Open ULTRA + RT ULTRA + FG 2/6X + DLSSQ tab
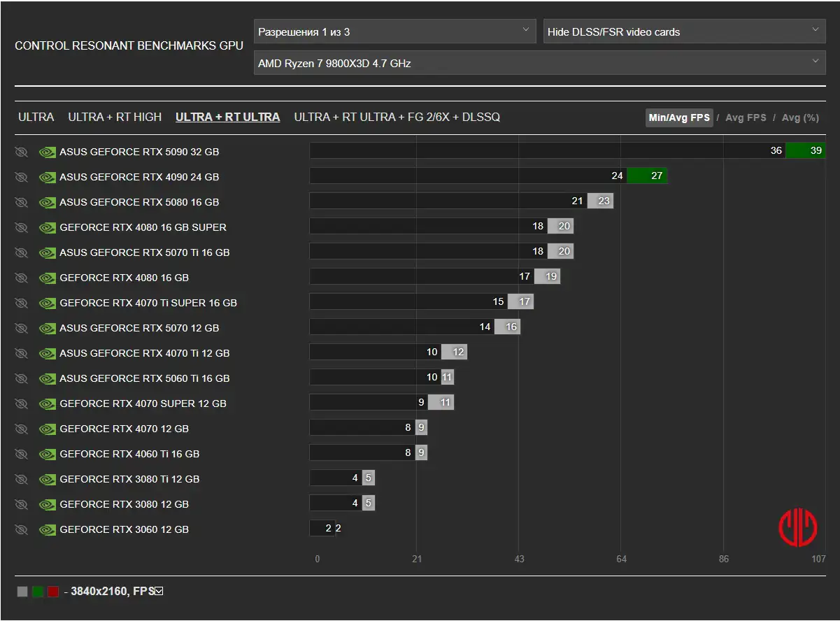840x621 pixels. 397,117
